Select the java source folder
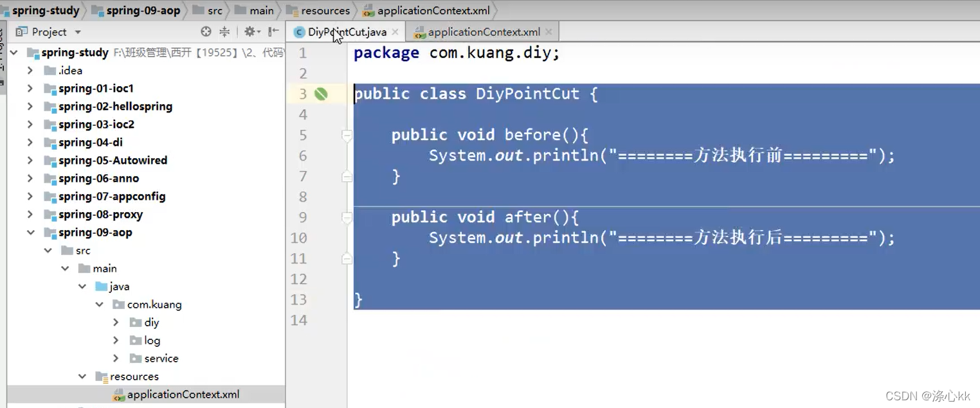Viewport: 980px width, 408px height. click(119, 287)
